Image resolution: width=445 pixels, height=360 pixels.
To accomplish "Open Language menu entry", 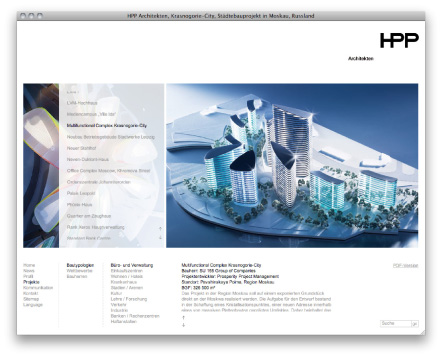I will coord(33,305).
